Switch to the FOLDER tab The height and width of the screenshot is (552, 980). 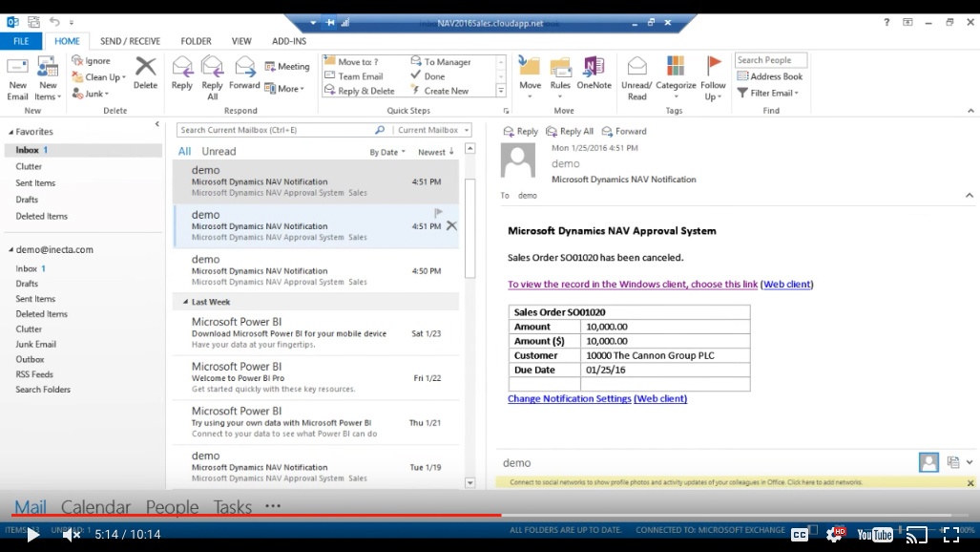tap(197, 41)
